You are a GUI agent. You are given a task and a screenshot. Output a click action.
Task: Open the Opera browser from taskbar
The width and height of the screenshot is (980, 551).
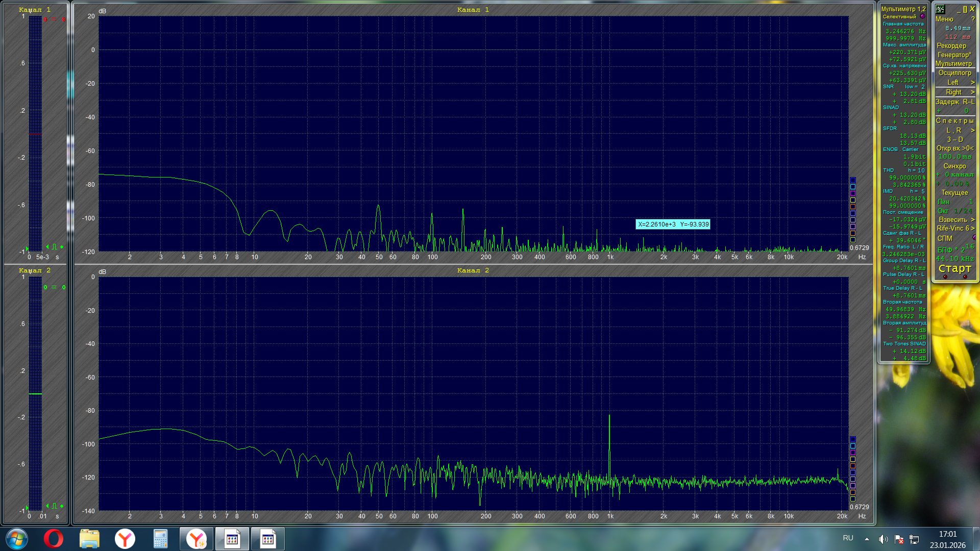(x=54, y=539)
